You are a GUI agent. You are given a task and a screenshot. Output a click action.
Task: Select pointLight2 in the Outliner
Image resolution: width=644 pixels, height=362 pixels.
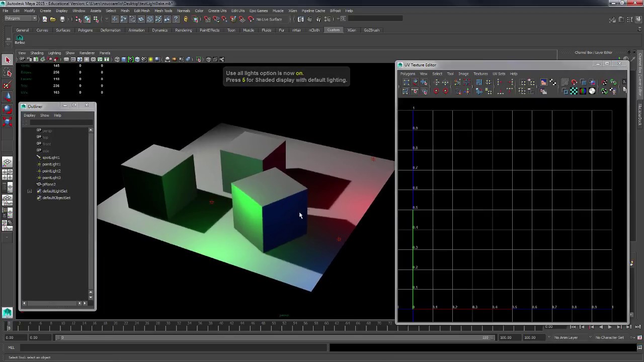coord(51,171)
